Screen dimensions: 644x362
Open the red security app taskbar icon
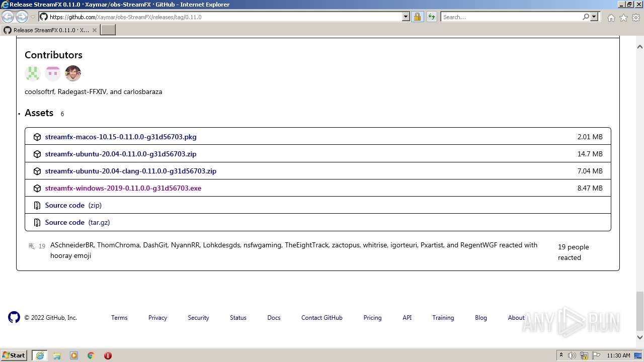108,355
